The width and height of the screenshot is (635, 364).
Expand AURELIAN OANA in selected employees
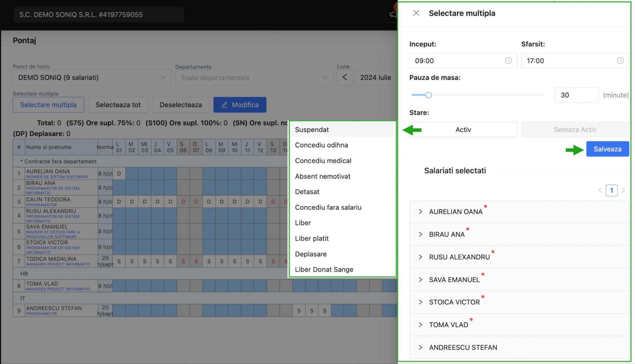420,212
